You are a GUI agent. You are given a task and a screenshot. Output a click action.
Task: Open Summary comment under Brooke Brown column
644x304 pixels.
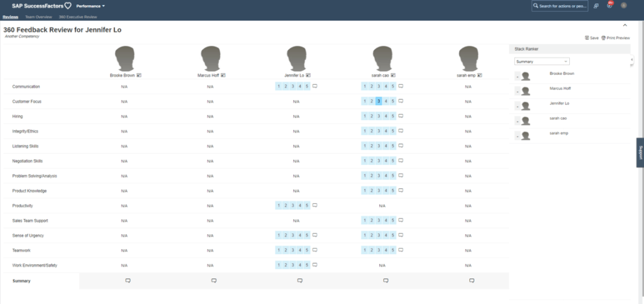127,280
